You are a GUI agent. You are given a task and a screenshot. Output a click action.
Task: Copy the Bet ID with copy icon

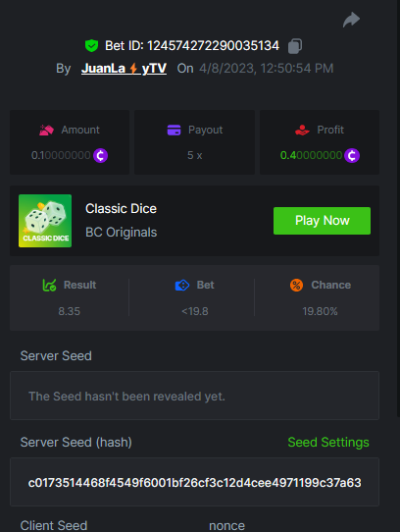click(x=295, y=46)
